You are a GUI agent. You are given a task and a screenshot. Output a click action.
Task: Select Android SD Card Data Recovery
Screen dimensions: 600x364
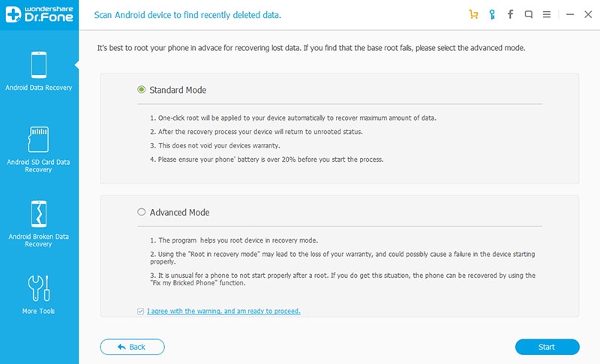[x=39, y=149]
